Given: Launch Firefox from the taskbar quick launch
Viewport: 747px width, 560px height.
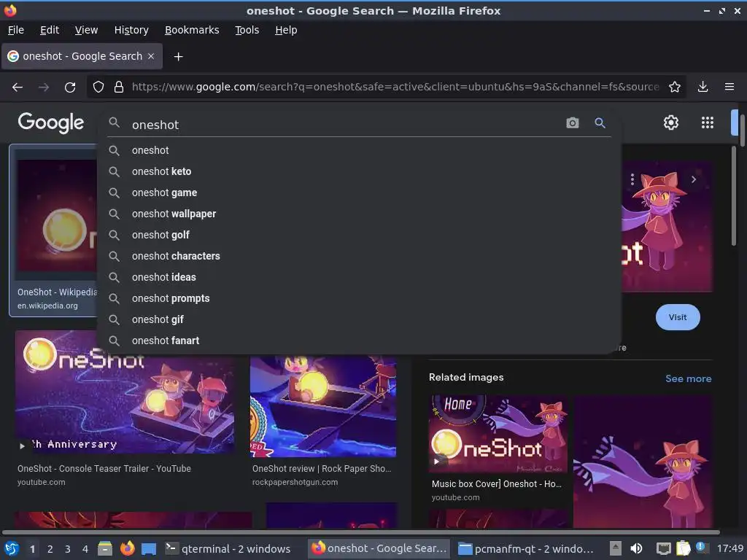Looking at the screenshot, I should 127,548.
